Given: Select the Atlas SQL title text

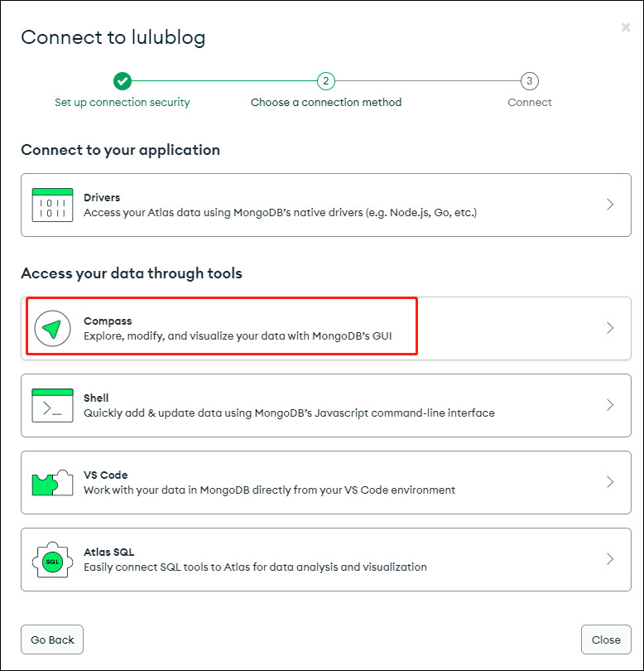Looking at the screenshot, I should (108, 552).
